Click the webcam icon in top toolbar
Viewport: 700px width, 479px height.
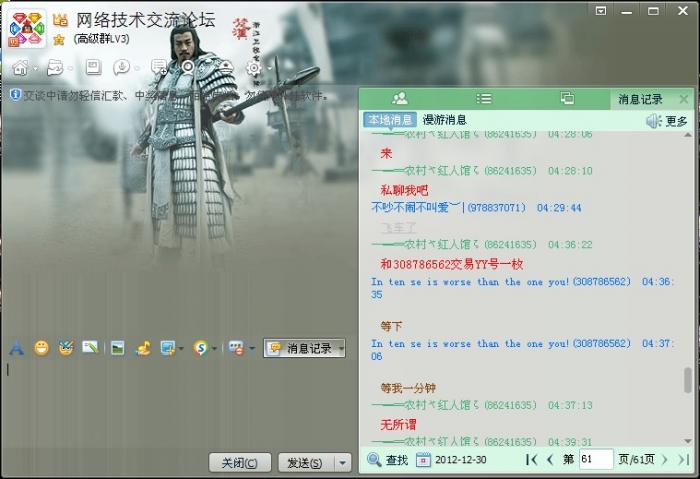tap(188, 67)
